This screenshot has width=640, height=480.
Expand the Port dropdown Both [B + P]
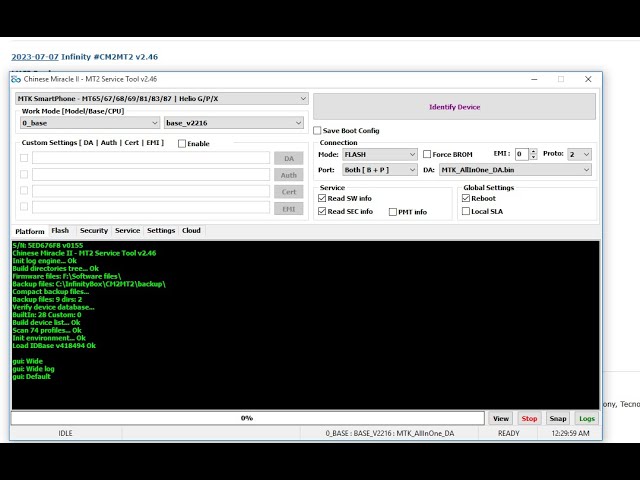click(380, 170)
